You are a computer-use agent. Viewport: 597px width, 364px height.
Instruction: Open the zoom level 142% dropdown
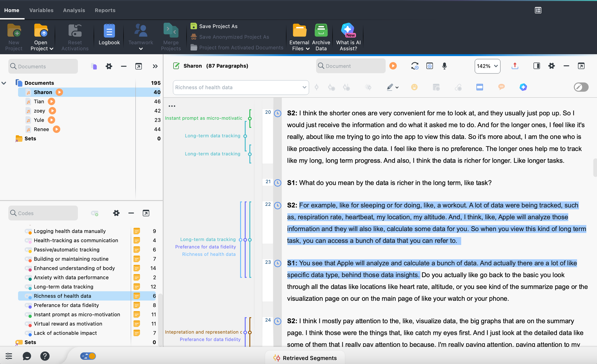pyautogui.click(x=487, y=66)
